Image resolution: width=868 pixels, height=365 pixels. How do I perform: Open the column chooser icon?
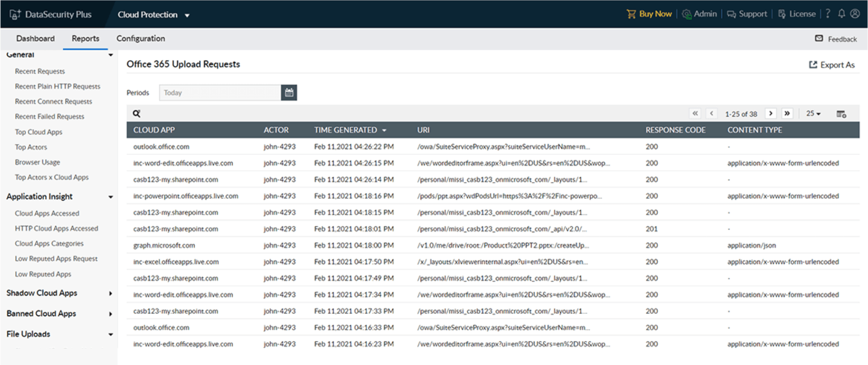[841, 114]
